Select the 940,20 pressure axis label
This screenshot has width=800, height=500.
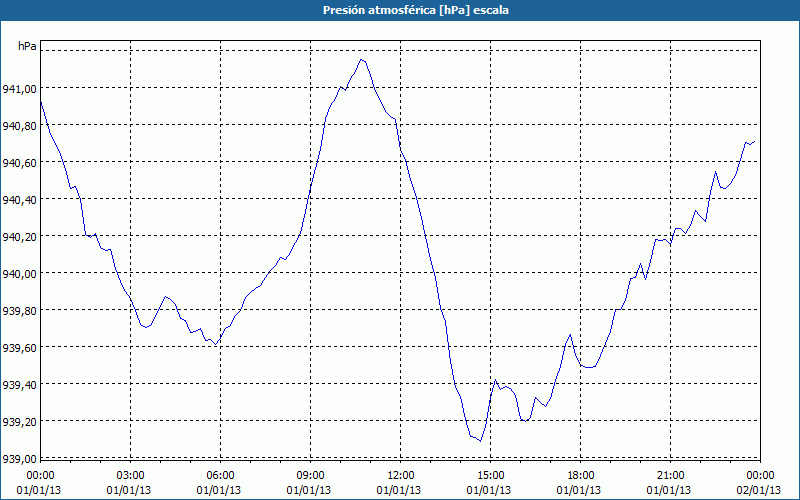[x=20, y=237]
